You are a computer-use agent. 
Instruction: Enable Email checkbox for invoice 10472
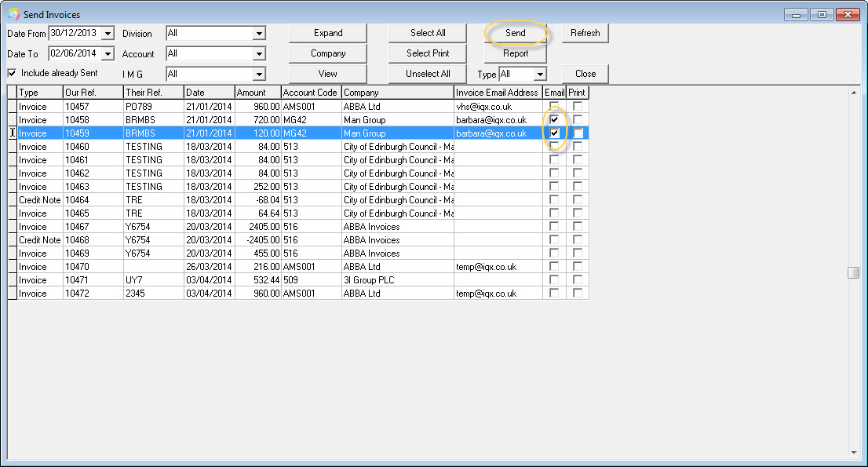pyautogui.click(x=554, y=293)
